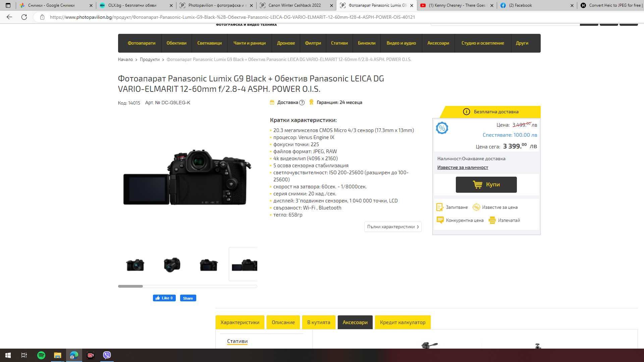644x362 pixels.
Task: Select third camera back thumbnail
Action: (x=209, y=265)
